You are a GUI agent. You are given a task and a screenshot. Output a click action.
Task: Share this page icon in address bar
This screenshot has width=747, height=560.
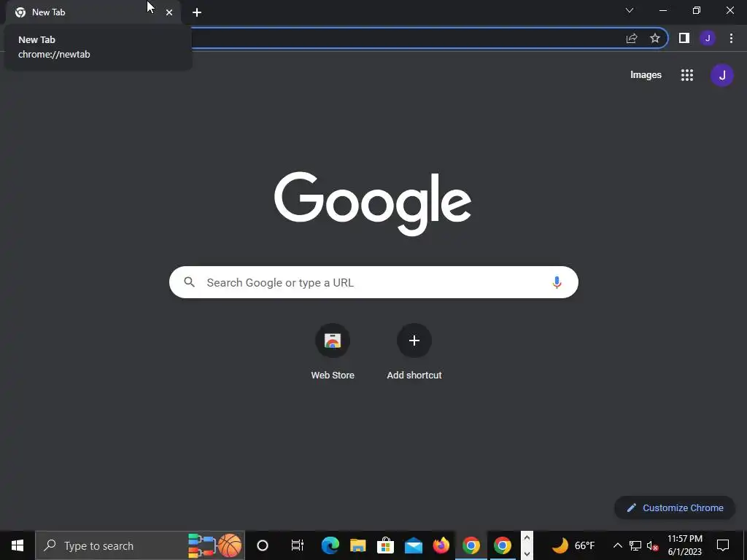click(632, 38)
